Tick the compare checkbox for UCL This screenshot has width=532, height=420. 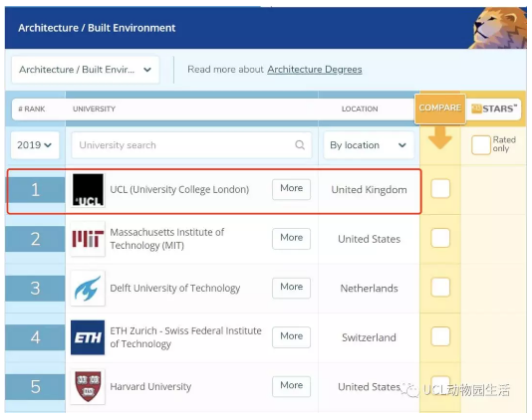(440, 188)
